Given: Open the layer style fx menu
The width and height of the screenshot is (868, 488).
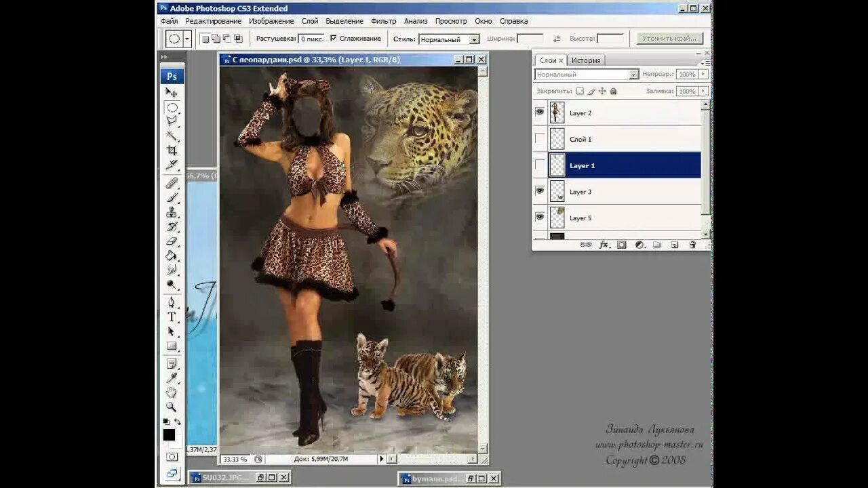Looking at the screenshot, I should [604, 245].
